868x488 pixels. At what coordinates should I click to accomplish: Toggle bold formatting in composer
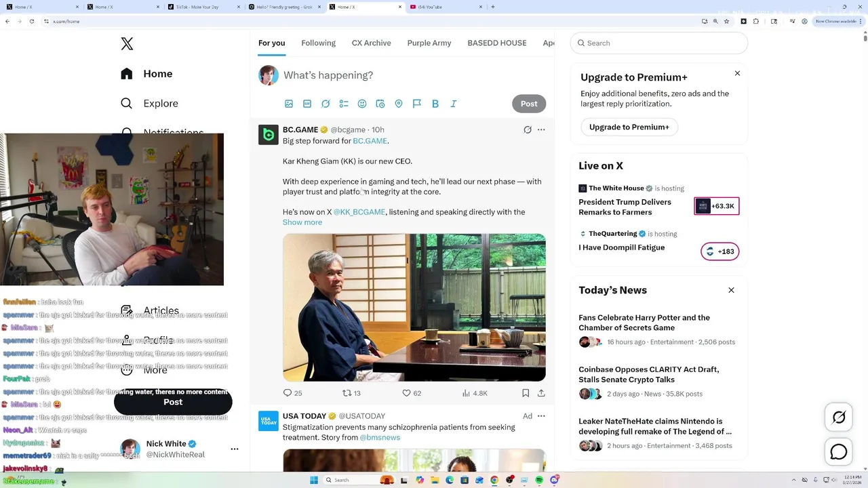(x=435, y=104)
